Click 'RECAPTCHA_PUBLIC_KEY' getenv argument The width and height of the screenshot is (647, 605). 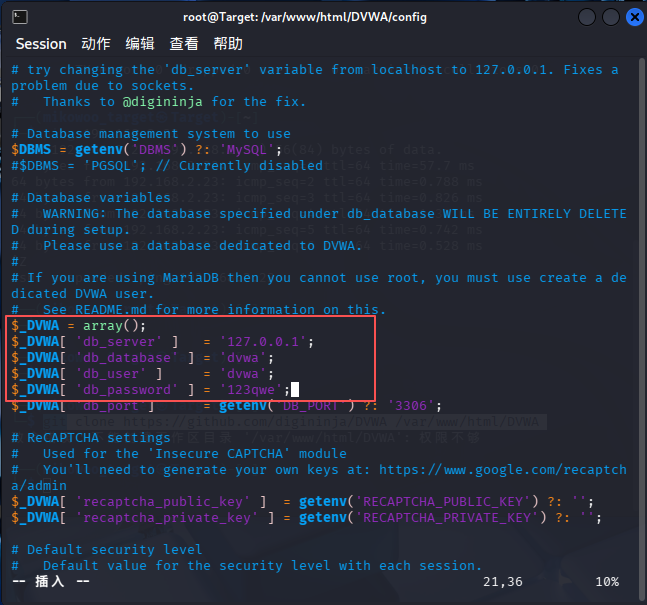pos(443,502)
